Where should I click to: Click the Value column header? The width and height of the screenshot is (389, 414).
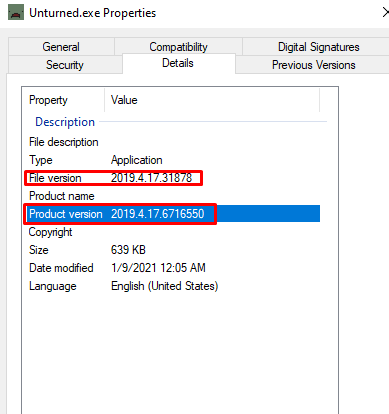[x=212, y=100]
